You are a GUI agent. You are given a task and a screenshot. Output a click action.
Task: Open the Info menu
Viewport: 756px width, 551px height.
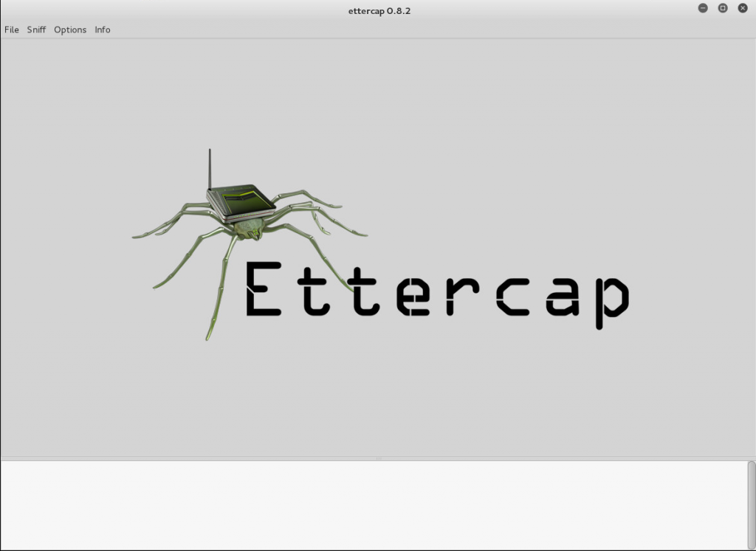pos(103,30)
